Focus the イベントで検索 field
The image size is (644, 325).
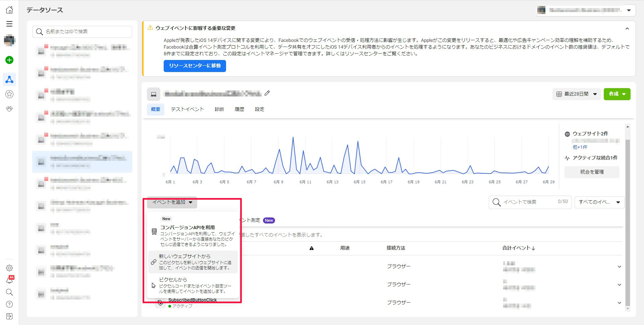tap(530, 202)
